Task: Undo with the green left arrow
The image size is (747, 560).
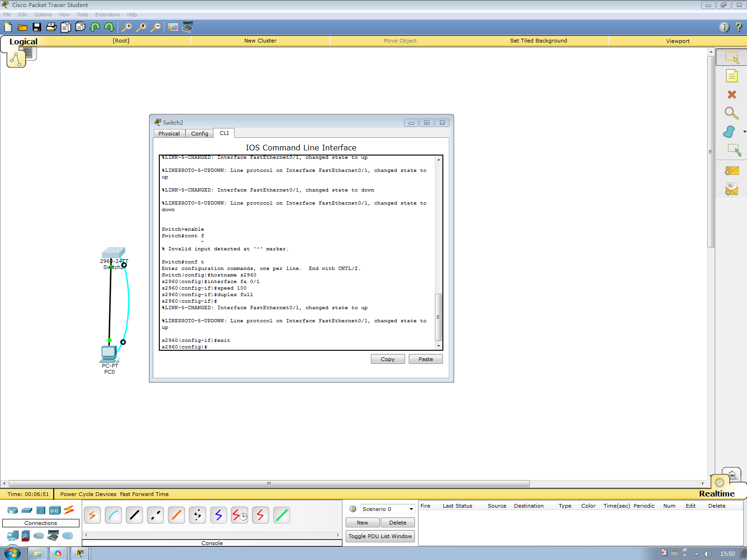Action: click(x=95, y=27)
